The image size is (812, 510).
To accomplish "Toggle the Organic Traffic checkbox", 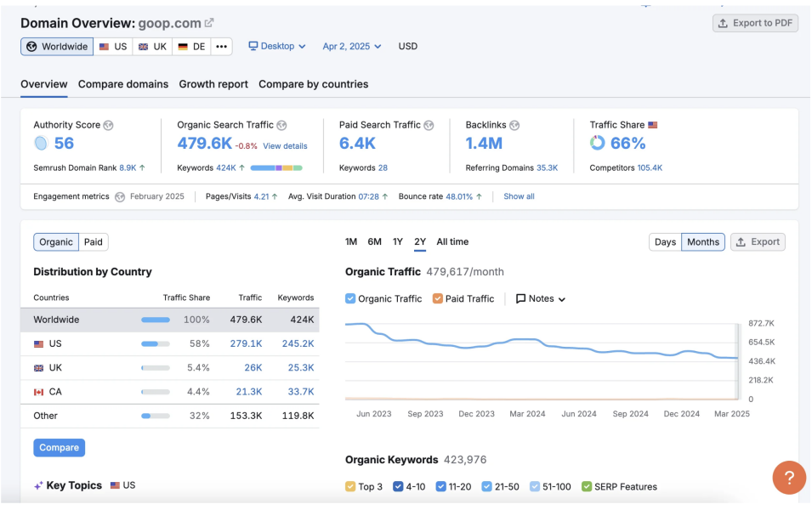I will [350, 298].
